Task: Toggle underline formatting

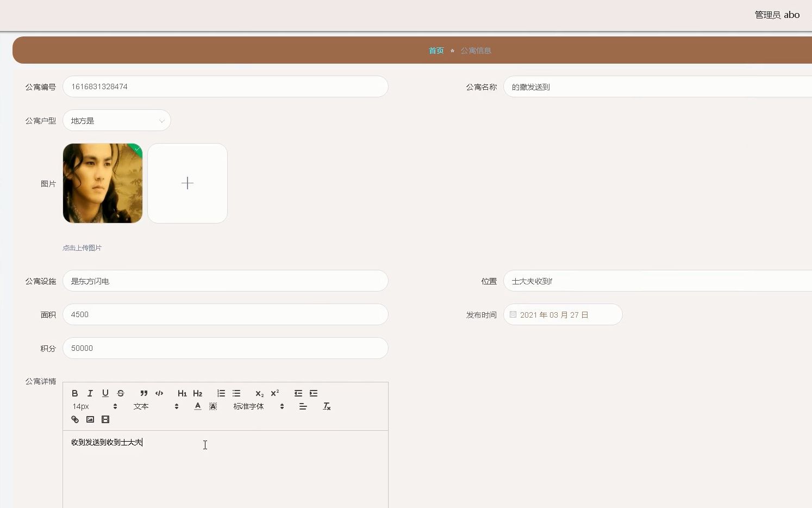Action: 105,393
